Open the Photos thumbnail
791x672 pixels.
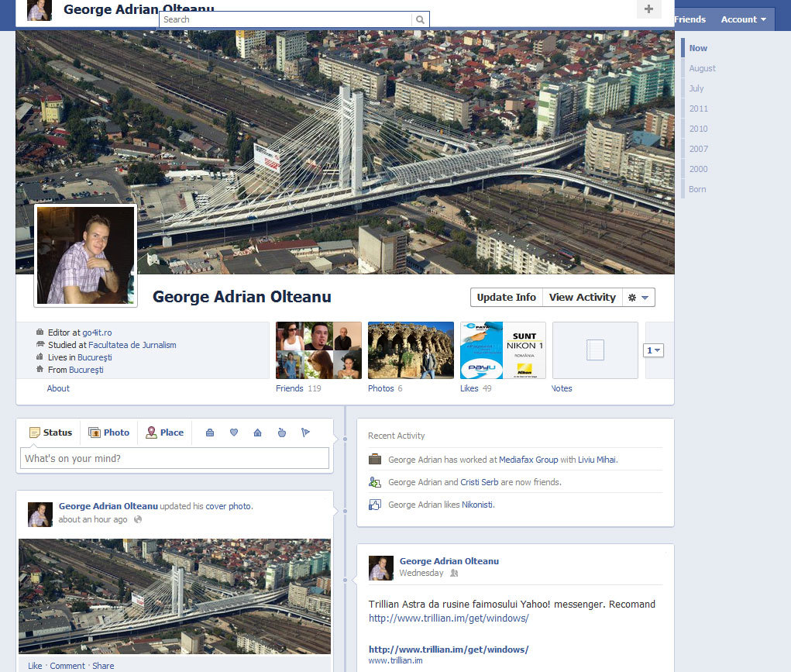[x=411, y=350]
